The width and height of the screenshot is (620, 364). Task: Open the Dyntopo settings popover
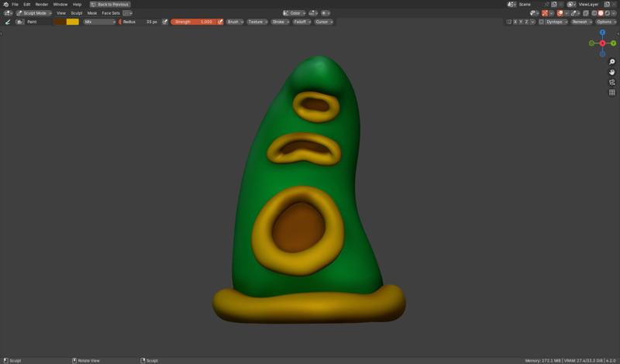coord(556,22)
